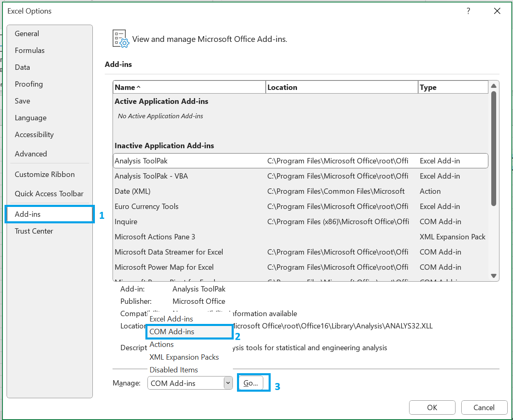This screenshot has width=513, height=420.
Task: Select the Analysis ToolPak add-in row
Action: point(301,161)
